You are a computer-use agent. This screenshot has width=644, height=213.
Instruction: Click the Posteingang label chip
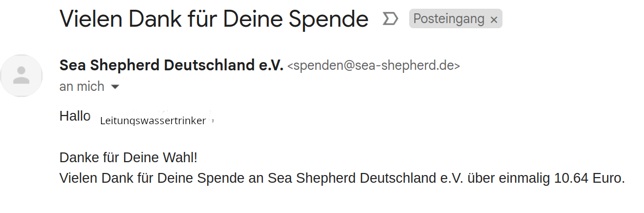click(449, 20)
